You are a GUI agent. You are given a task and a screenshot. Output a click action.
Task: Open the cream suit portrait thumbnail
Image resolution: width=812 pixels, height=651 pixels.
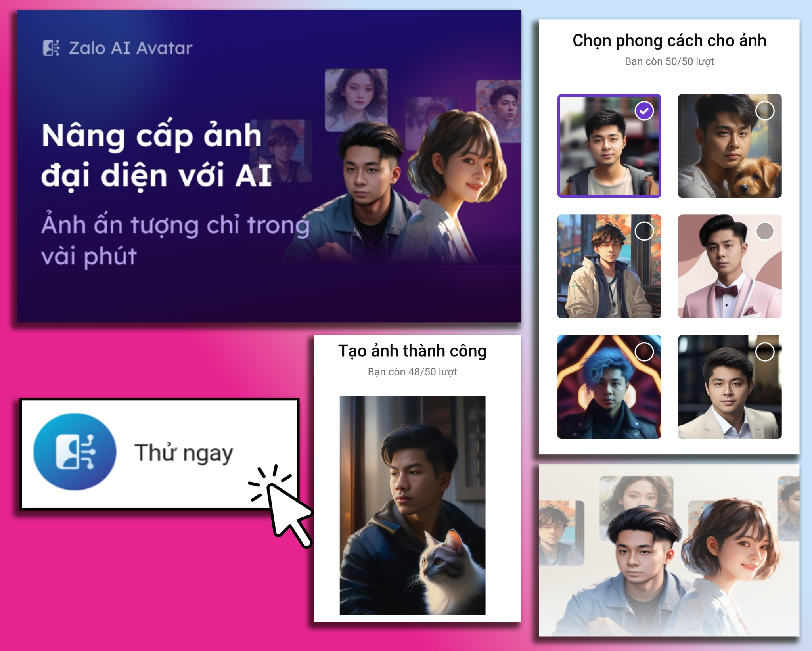[x=730, y=387]
